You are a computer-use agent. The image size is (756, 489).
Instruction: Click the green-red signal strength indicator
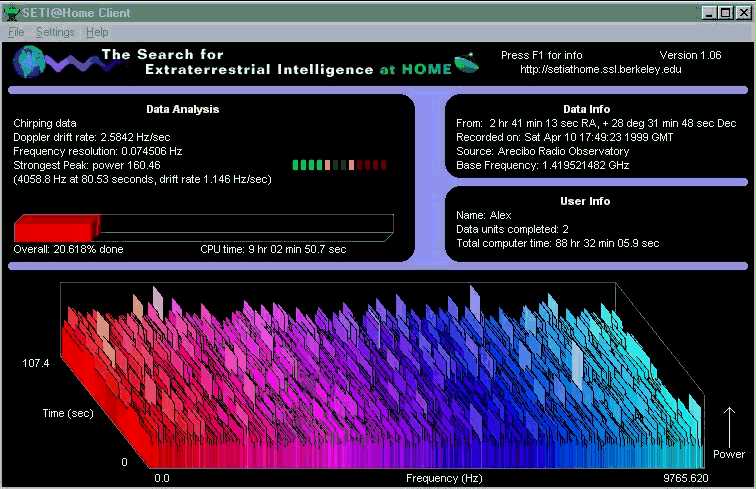coord(339,165)
